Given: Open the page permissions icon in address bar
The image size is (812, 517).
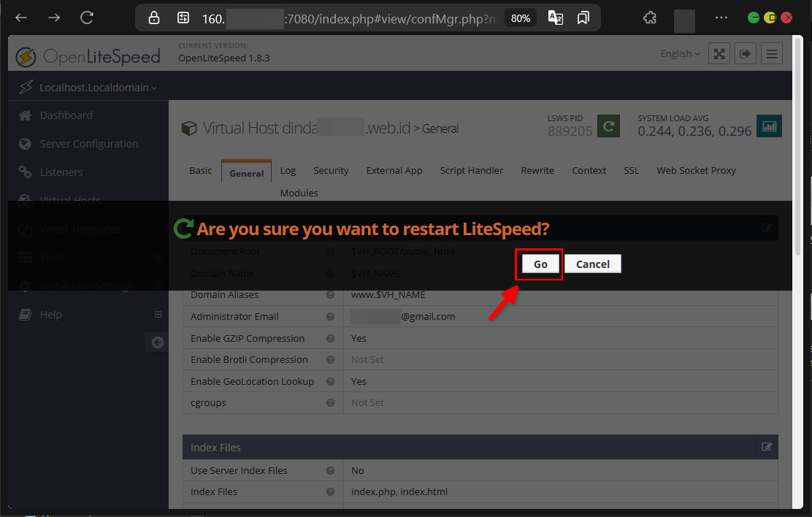Looking at the screenshot, I should click(183, 18).
